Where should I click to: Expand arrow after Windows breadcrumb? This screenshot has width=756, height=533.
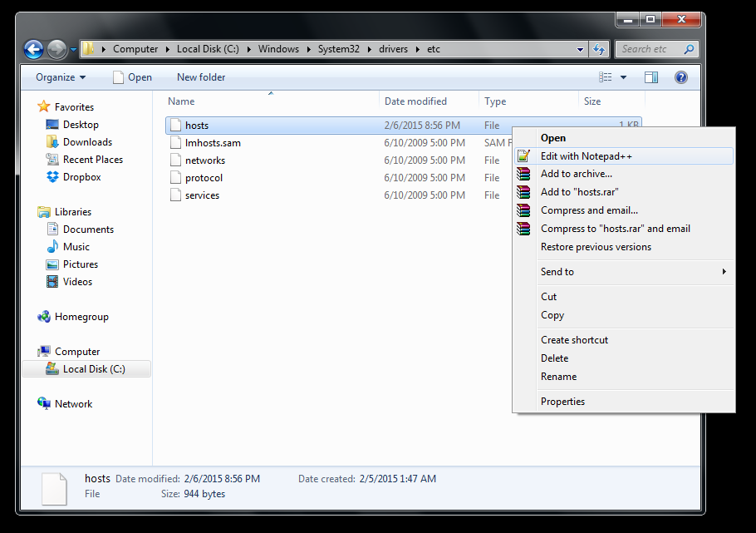click(x=308, y=49)
